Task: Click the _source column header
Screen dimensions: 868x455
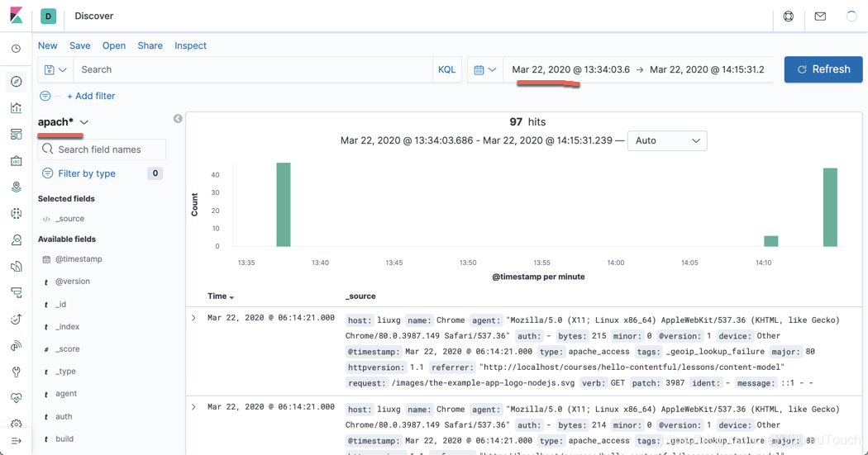Action: tap(360, 296)
